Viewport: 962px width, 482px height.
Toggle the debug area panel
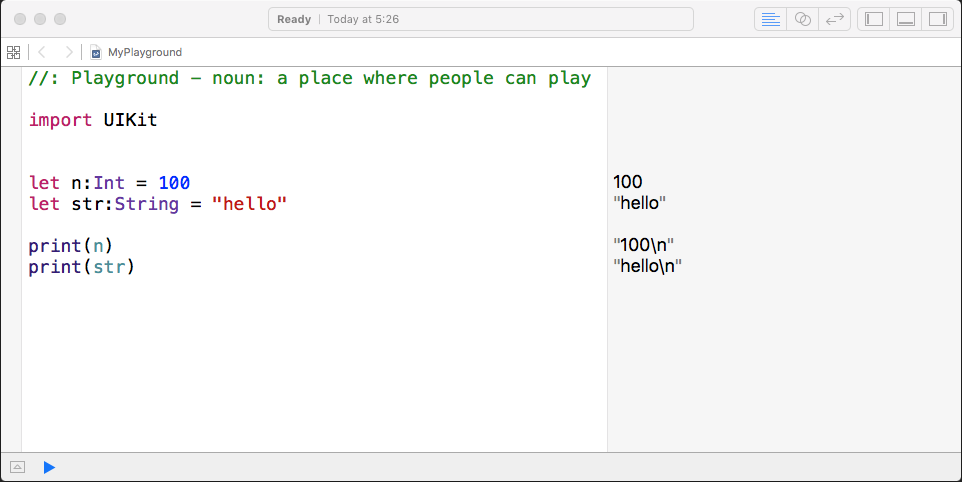pos(906,19)
